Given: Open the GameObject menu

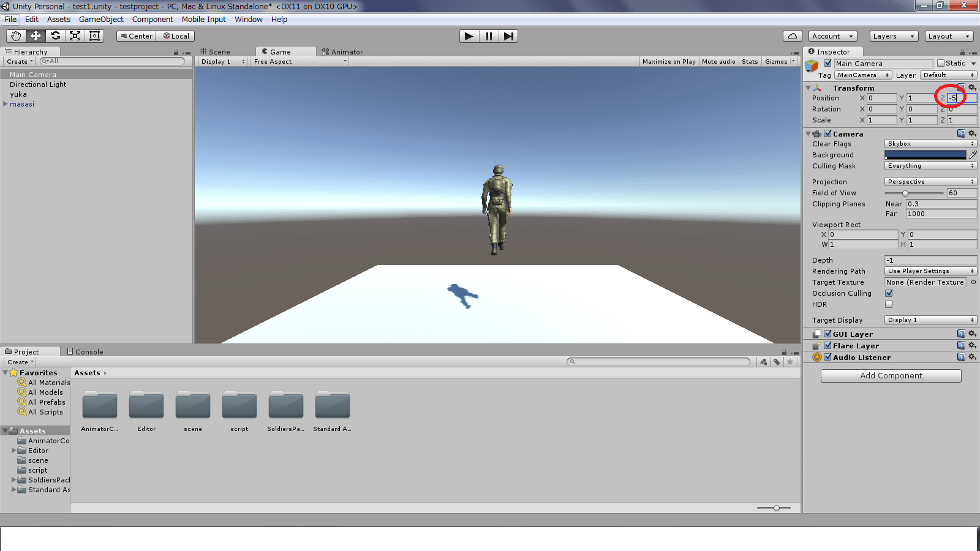Looking at the screenshot, I should [101, 20].
